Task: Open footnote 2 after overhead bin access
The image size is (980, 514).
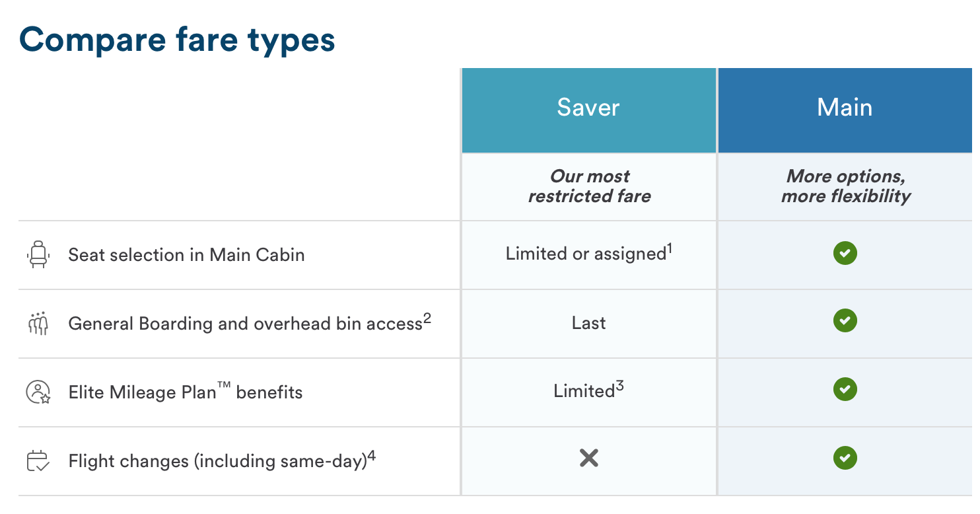Action: pyautogui.click(x=427, y=318)
